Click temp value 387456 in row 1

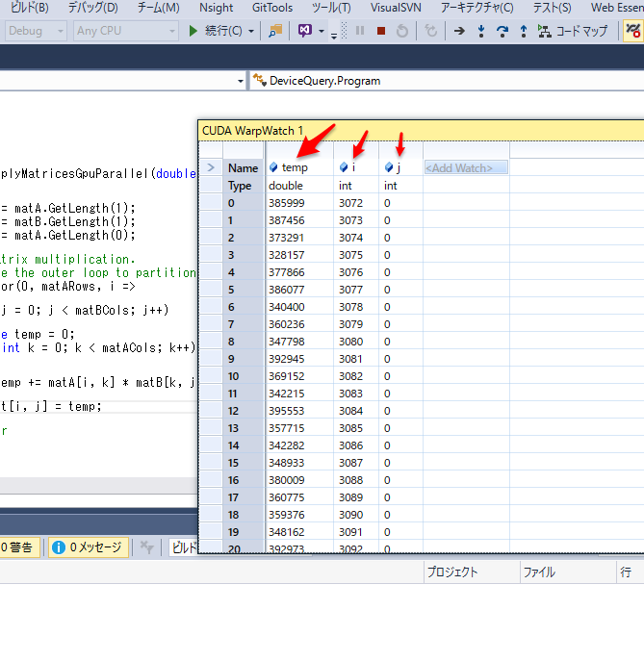click(287, 220)
